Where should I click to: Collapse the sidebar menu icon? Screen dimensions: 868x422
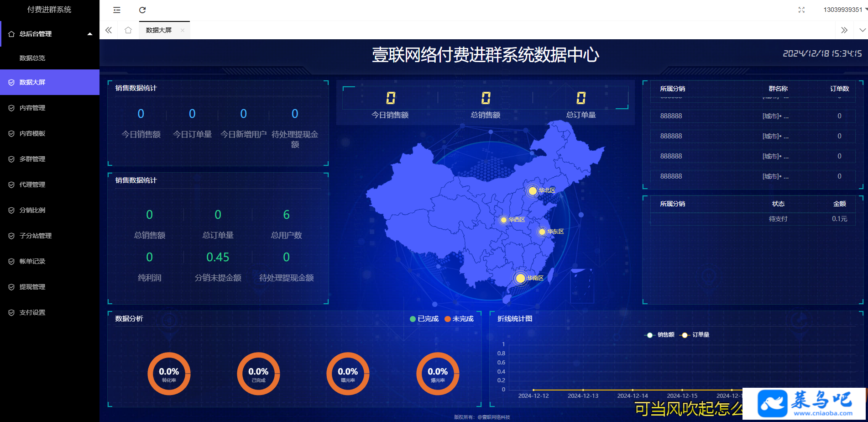point(117,10)
